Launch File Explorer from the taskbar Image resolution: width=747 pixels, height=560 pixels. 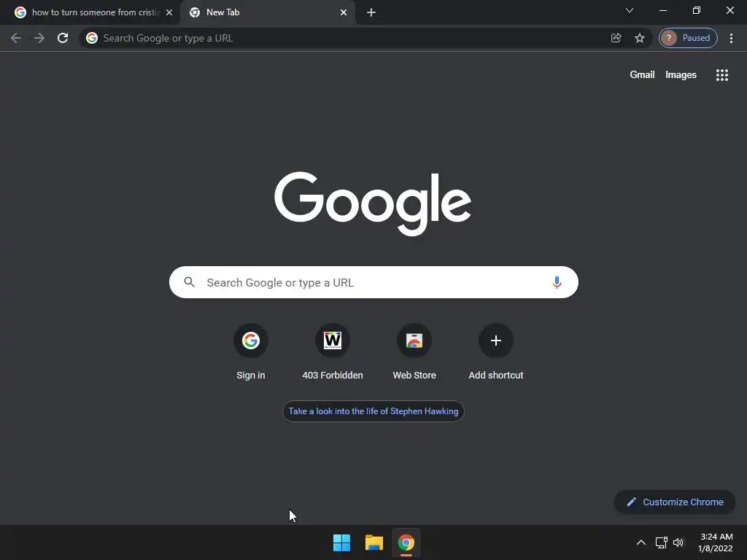374,542
